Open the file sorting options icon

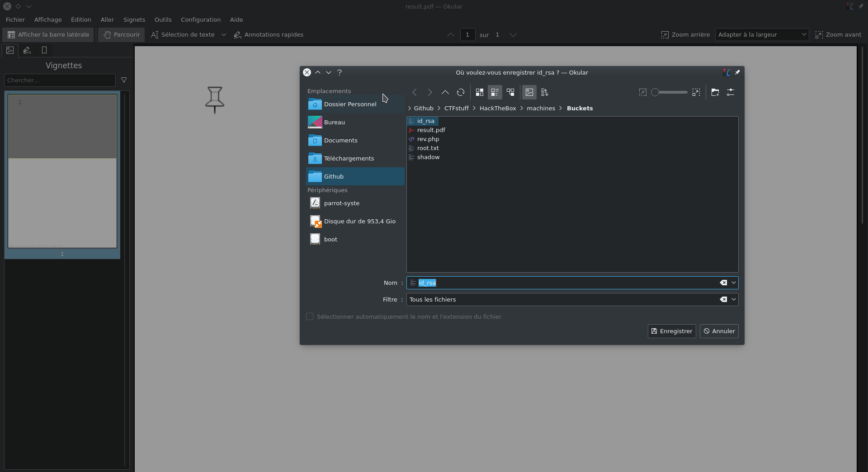(544, 92)
